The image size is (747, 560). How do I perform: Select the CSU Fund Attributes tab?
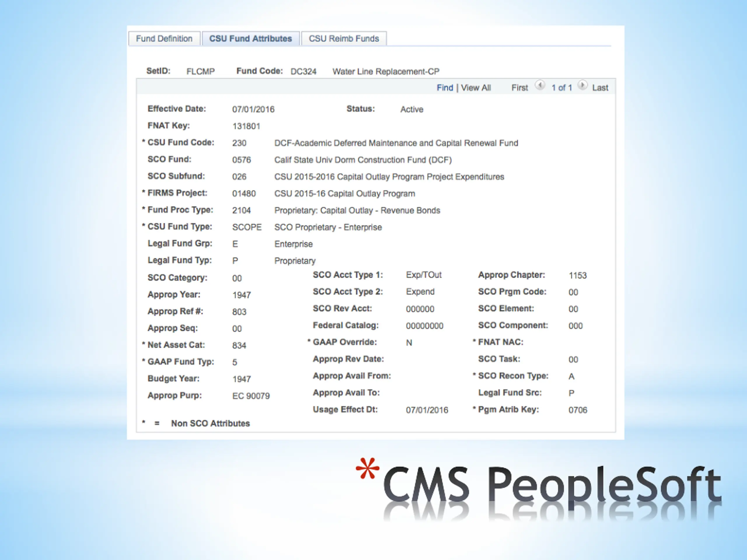251,38
